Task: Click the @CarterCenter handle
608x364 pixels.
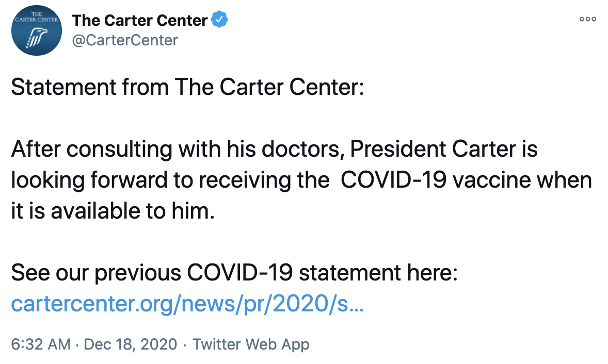Action: (x=125, y=40)
